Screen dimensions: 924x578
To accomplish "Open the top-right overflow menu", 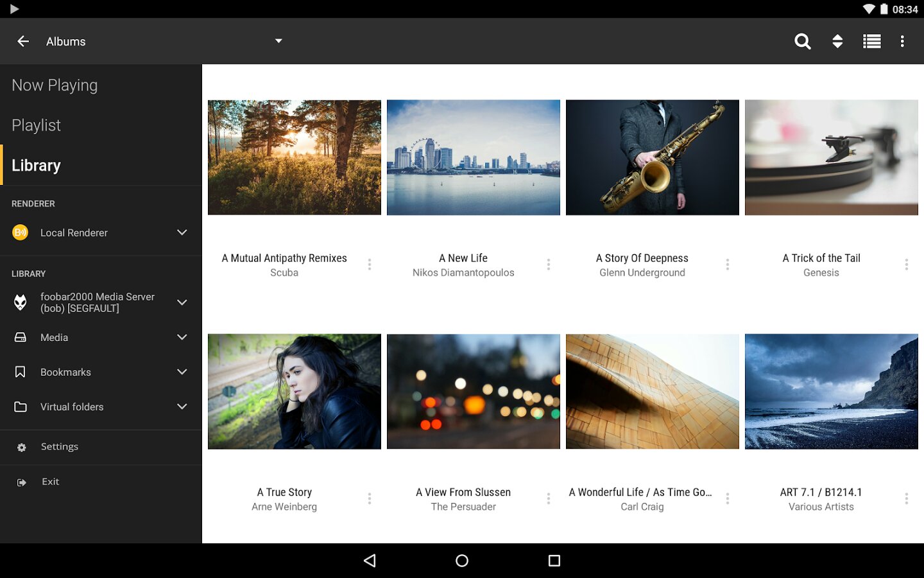I will [x=902, y=42].
